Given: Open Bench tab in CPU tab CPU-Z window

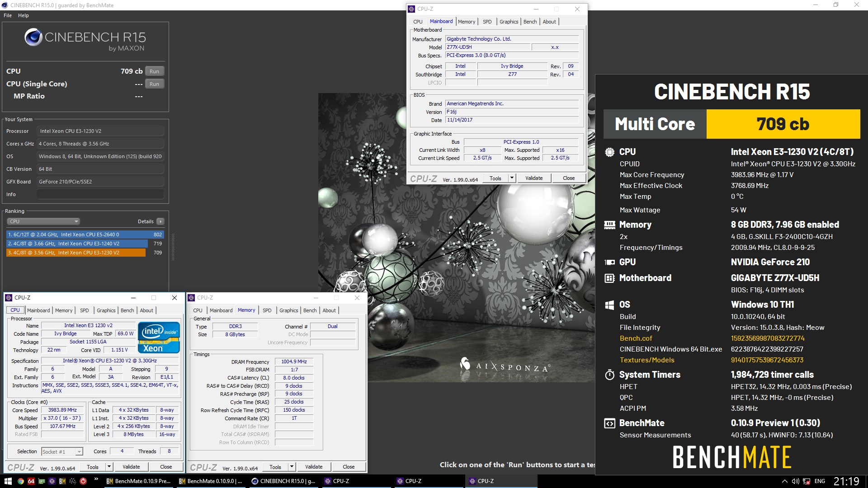Looking at the screenshot, I should (127, 310).
